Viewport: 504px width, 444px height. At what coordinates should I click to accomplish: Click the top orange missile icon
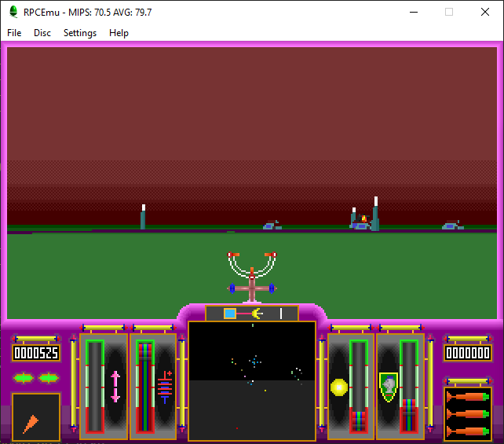tap(468, 396)
